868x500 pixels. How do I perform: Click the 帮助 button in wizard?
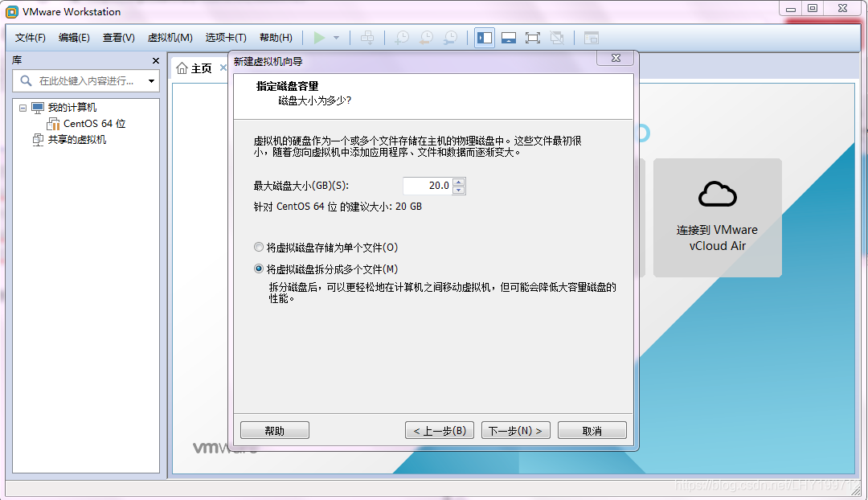coord(275,430)
